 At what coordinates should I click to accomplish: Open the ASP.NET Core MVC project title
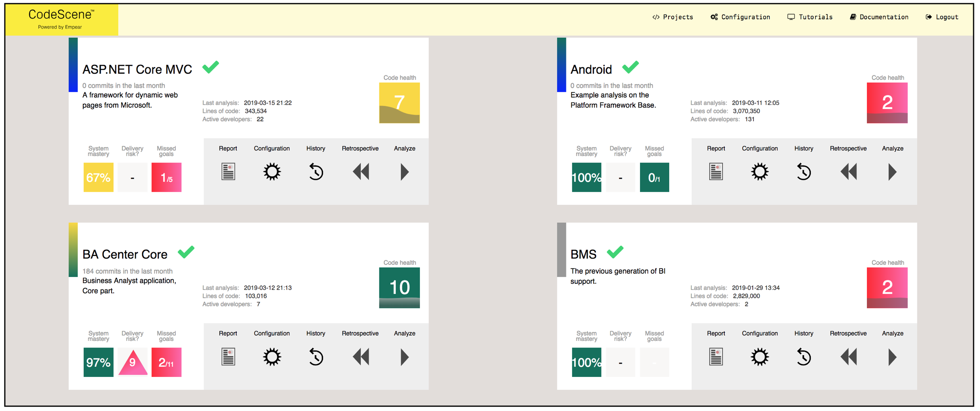pos(137,69)
